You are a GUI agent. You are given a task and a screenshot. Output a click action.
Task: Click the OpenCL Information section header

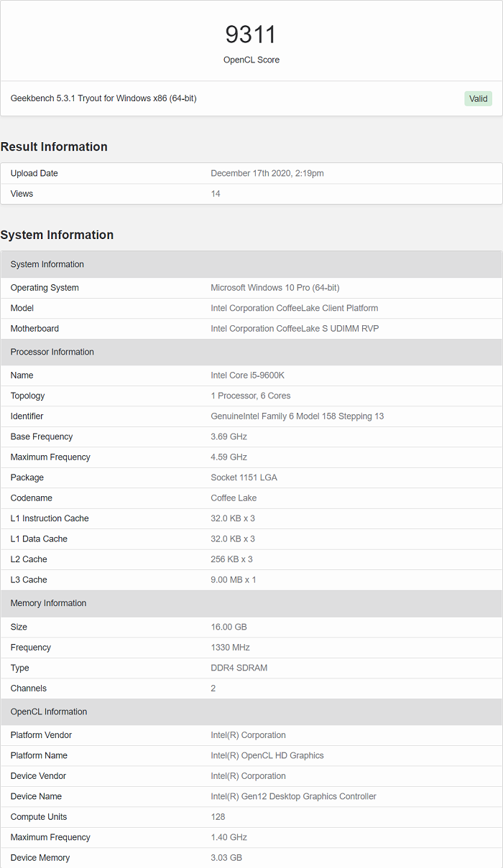[x=49, y=711]
